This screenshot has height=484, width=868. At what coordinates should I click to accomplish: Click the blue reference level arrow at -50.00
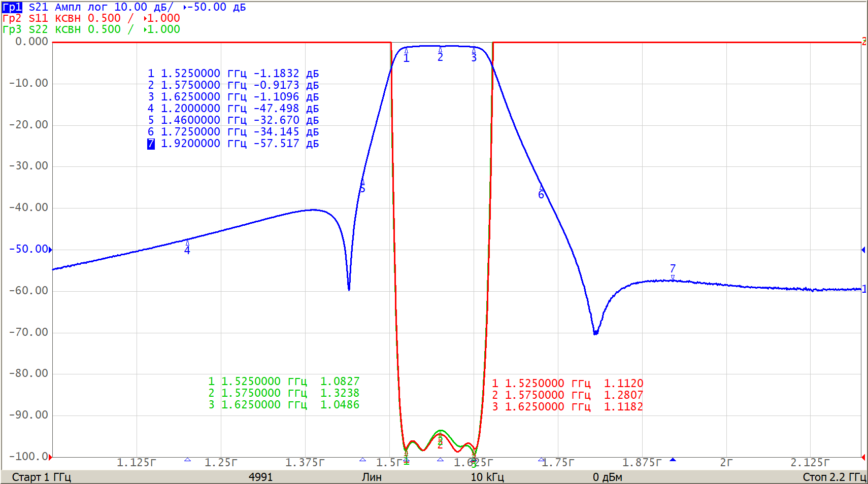pyautogui.click(x=50, y=249)
